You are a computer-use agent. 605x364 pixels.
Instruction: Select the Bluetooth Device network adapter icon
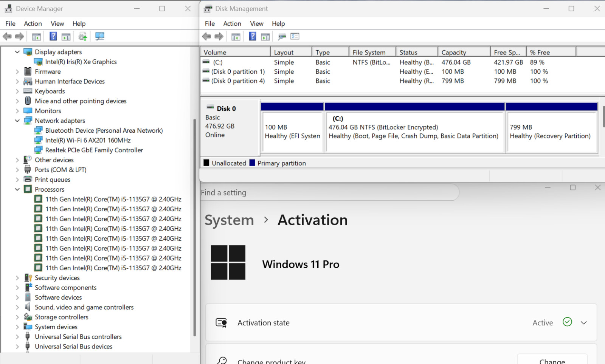[x=38, y=130]
